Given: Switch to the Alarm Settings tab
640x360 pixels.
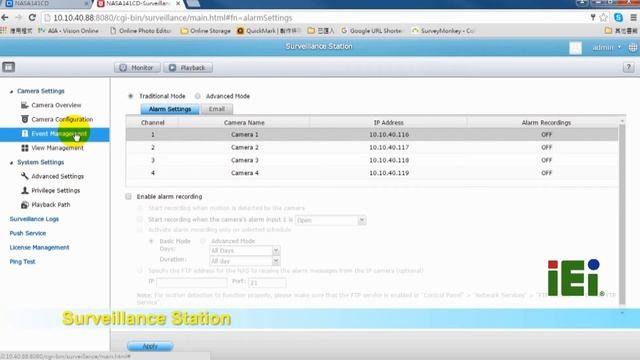Looking at the screenshot, I should point(170,109).
